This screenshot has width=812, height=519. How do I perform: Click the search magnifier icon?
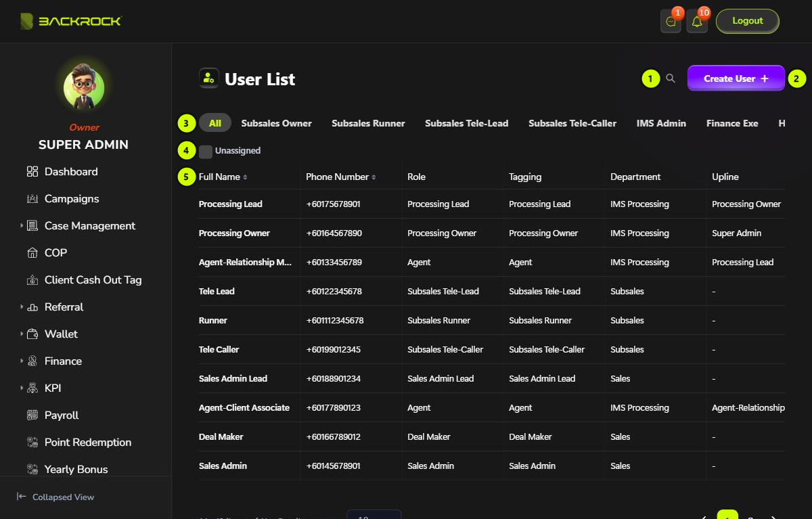pos(671,78)
